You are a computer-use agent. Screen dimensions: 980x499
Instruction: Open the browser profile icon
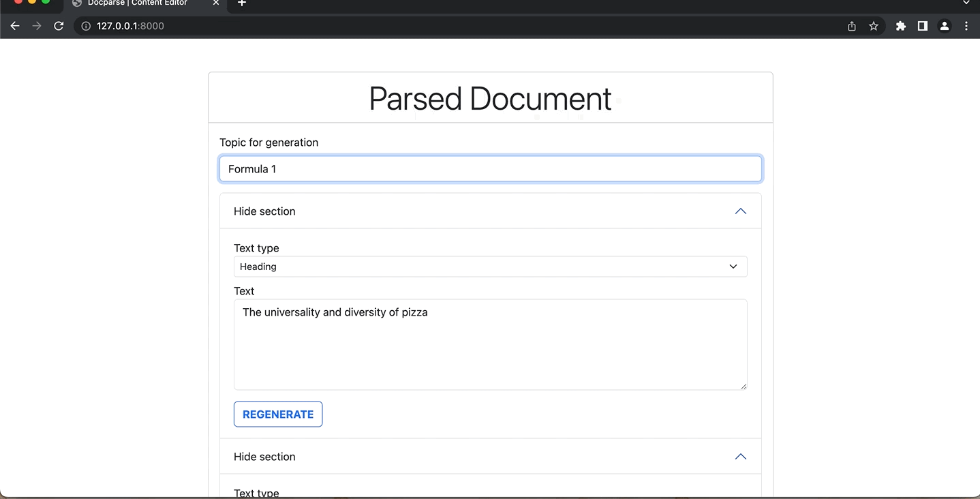pos(944,26)
